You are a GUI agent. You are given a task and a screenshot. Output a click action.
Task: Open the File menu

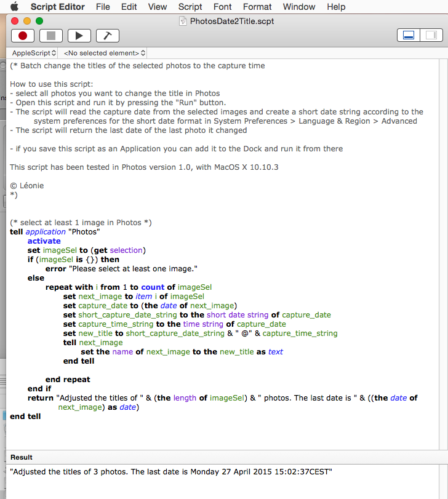pyautogui.click(x=103, y=7)
